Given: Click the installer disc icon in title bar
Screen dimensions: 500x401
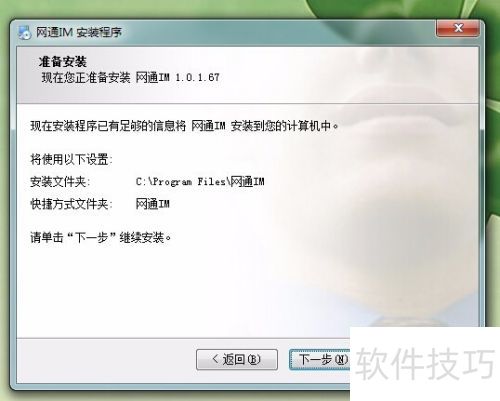Looking at the screenshot, I should click(x=24, y=33).
